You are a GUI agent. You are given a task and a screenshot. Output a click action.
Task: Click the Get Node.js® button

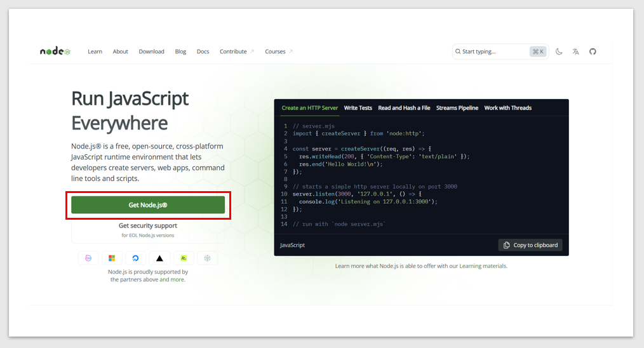coord(148,205)
